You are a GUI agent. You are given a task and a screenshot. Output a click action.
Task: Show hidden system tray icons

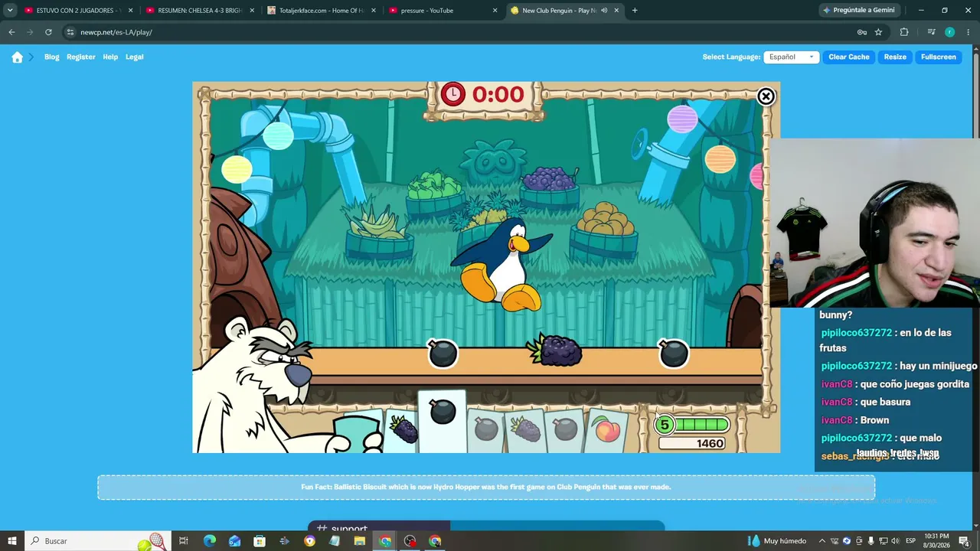point(822,541)
